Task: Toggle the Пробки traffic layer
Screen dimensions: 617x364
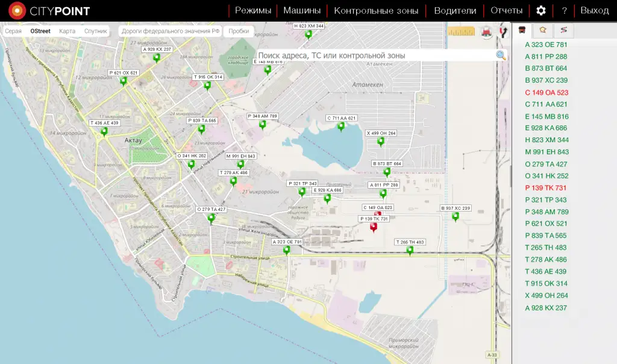Action: click(x=239, y=31)
